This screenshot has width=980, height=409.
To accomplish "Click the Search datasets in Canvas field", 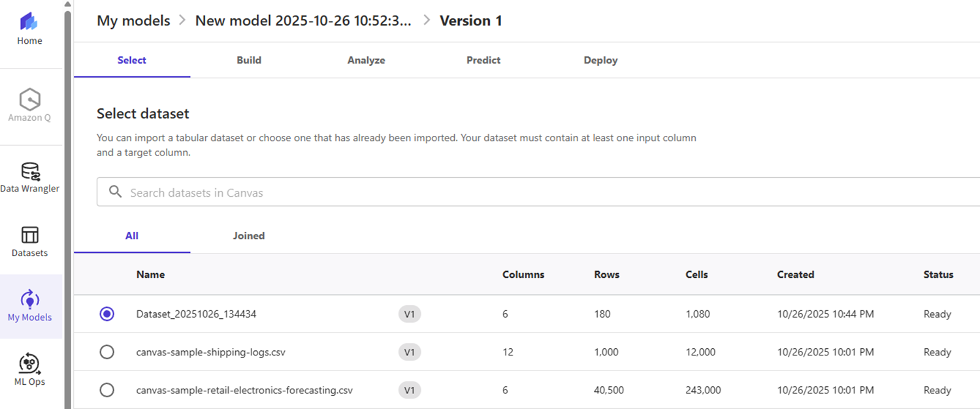I will 523,193.
